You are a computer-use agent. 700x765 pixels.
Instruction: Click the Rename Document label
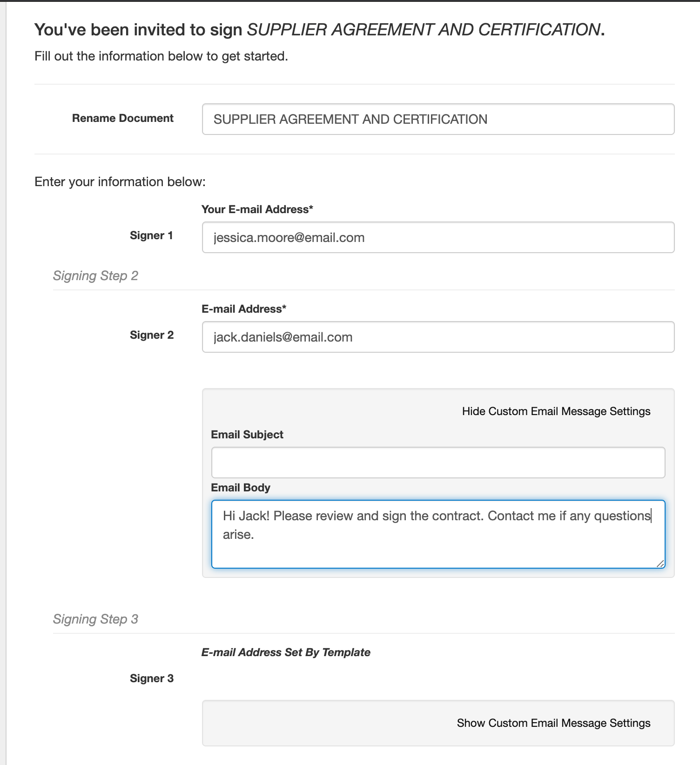122,118
